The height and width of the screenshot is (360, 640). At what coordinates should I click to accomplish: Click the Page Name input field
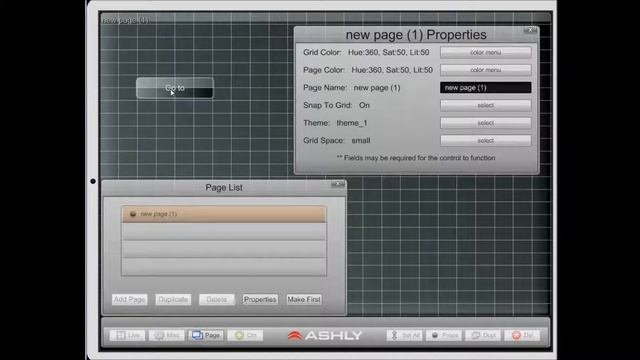[486, 87]
